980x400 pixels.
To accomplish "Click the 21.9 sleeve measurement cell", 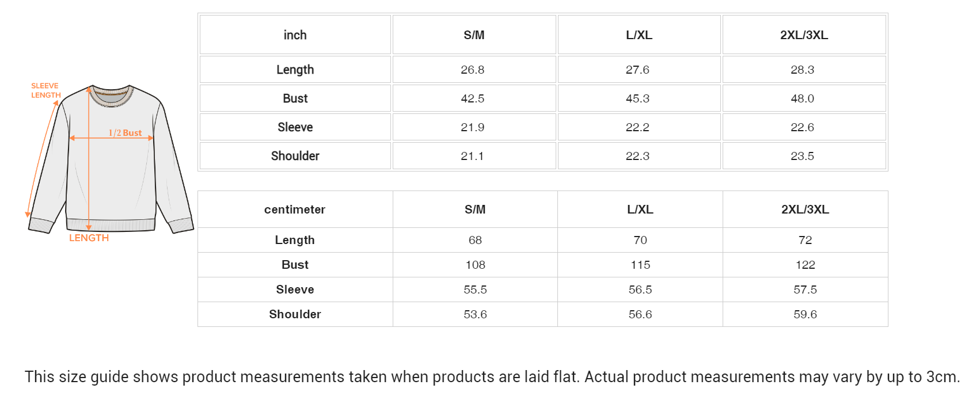I will pos(473,127).
